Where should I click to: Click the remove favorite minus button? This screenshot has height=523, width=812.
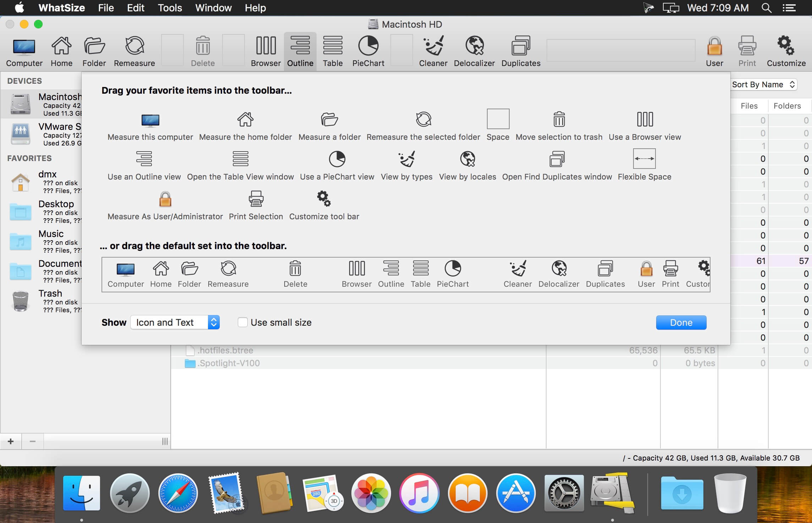point(33,441)
